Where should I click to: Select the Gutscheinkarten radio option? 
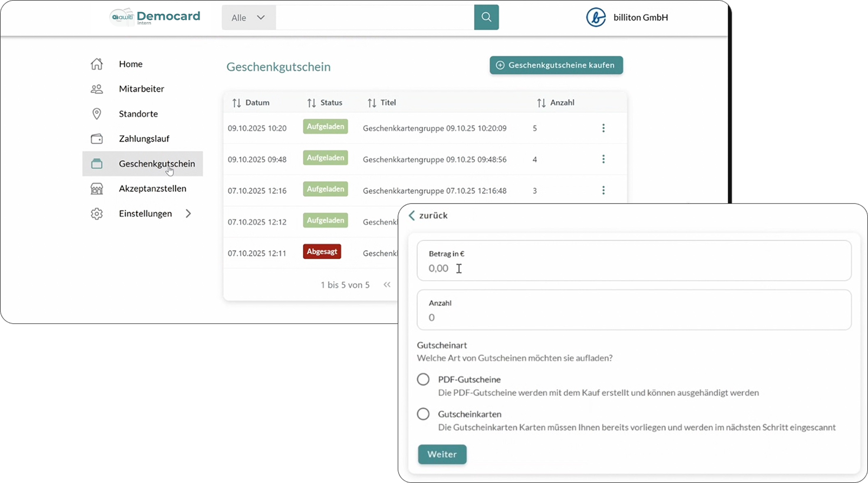423,414
